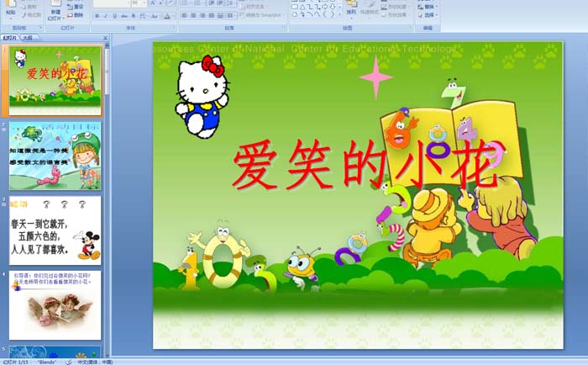Viewport: 588px width, 365px height.
Task: Toggle Italic formatting
Action: point(106,15)
